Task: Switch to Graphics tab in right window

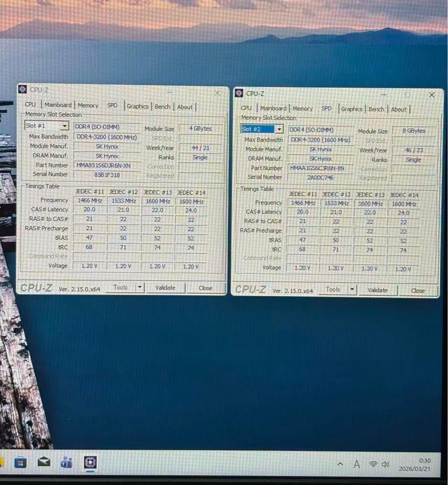Action: pyautogui.click(x=351, y=109)
